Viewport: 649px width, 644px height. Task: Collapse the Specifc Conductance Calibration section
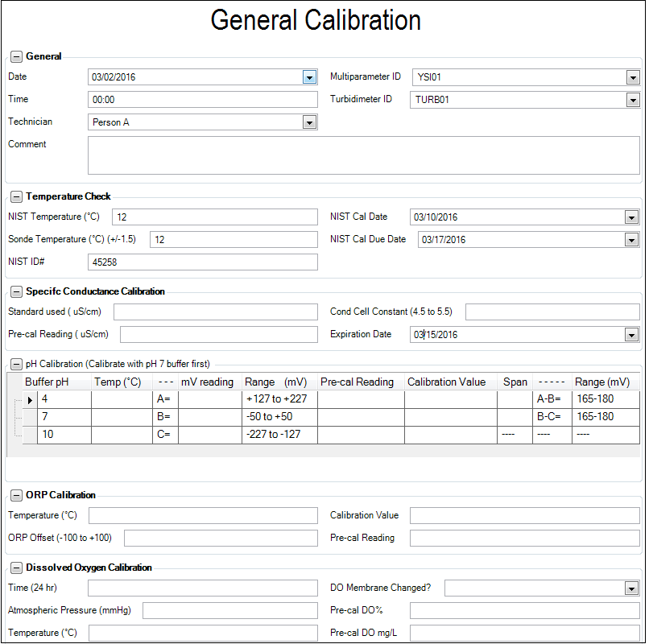(x=16, y=291)
